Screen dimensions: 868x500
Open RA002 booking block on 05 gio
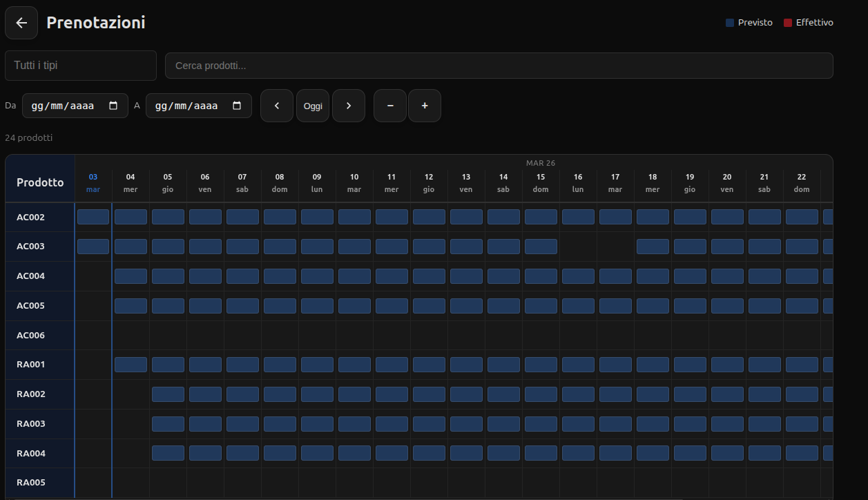point(168,394)
